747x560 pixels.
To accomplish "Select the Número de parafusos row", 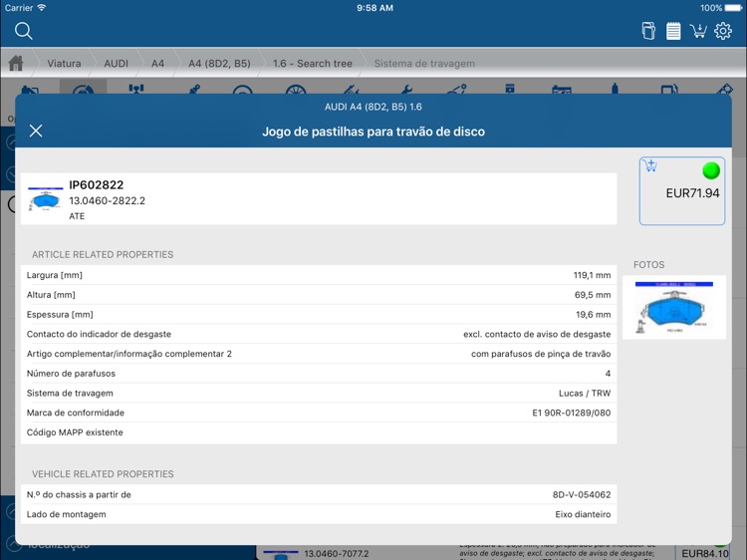I will 319,374.
